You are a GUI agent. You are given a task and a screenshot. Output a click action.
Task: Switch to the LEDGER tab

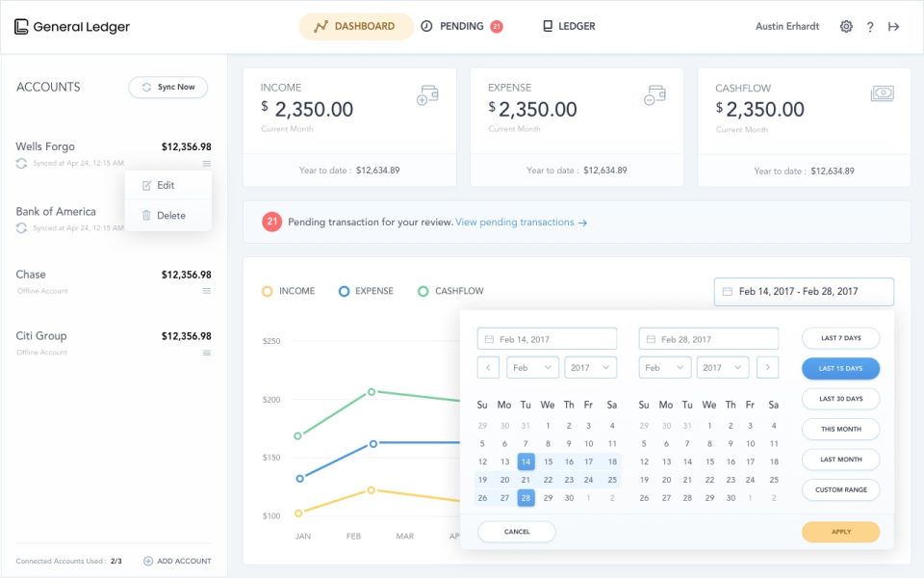[568, 26]
